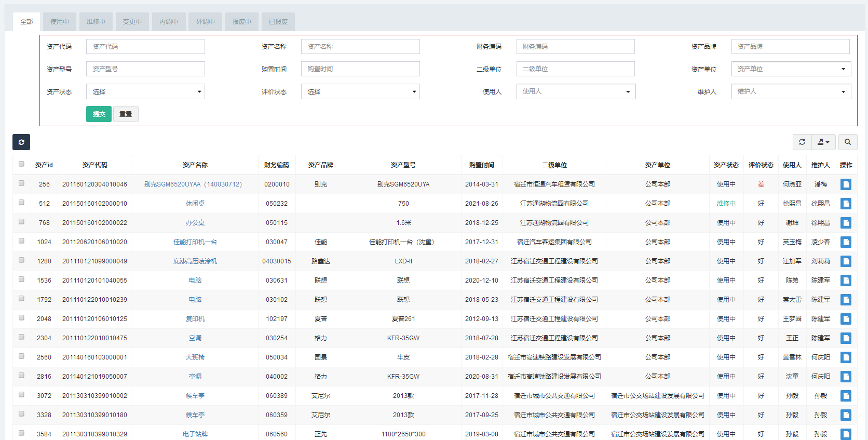
Task: Expand the 评价状态 dropdown
Action: coord(360,91)
